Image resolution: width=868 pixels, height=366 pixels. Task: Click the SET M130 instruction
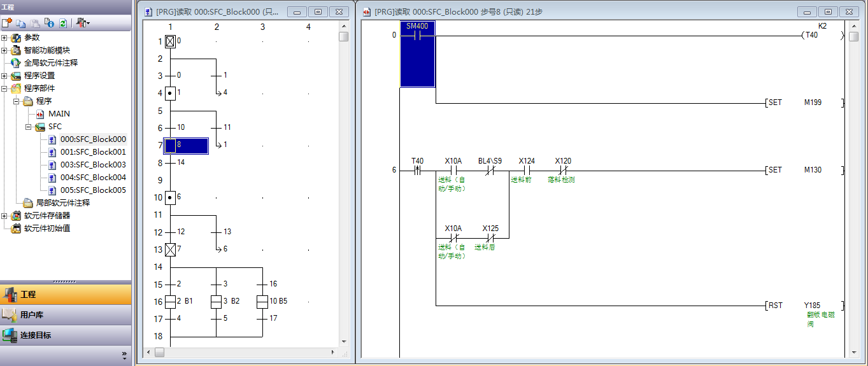(x=804, y=171)
